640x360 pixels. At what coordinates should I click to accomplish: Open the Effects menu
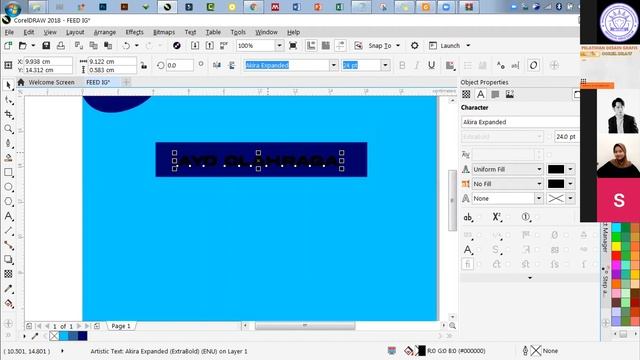[x=134, y=32]
